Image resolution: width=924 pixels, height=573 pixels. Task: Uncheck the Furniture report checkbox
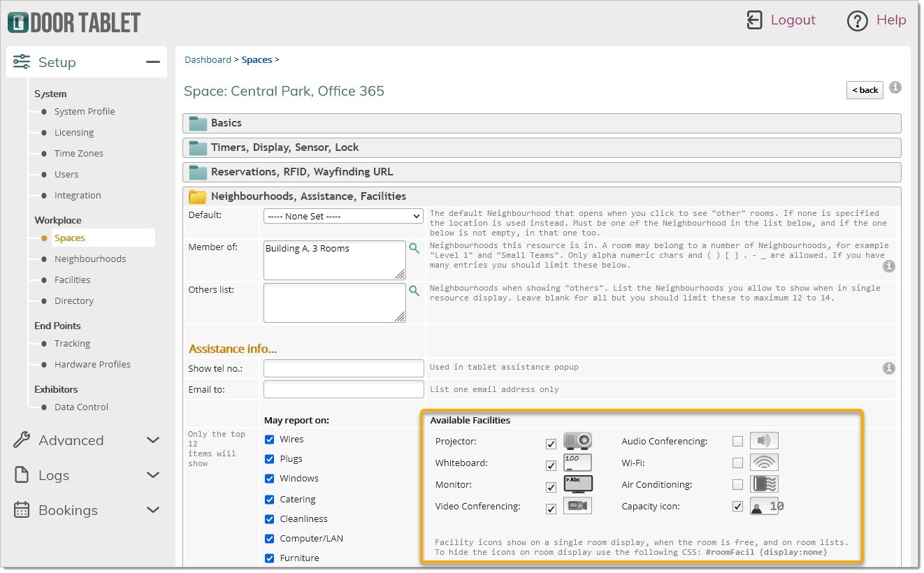270,558
